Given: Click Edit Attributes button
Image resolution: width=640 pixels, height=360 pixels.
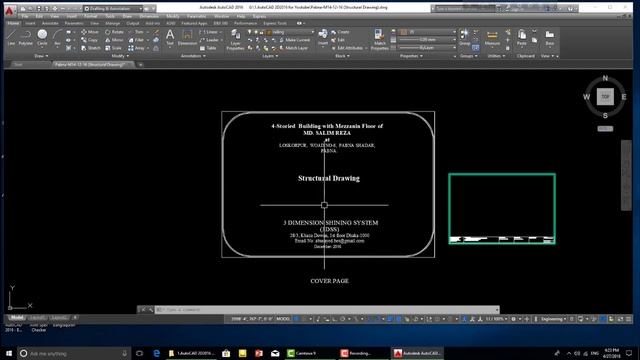Looking at the screenshot, I should pyautogui.click(x=347, y=48).
